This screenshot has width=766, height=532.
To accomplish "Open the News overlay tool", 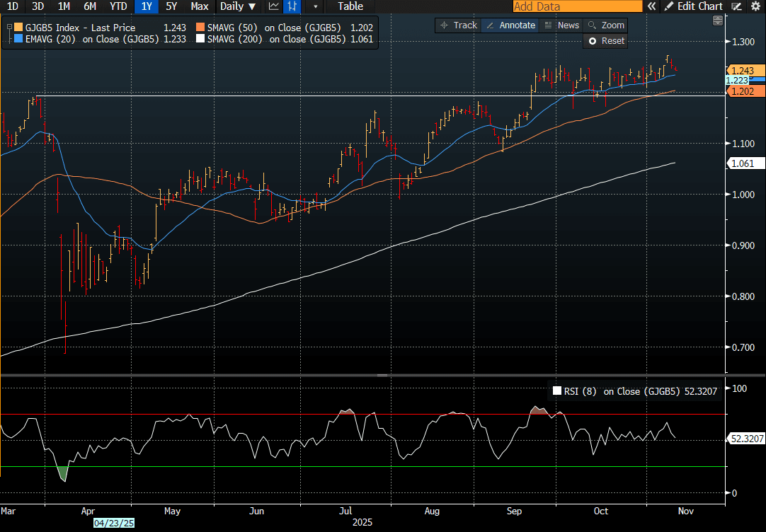I will (561, 25).
